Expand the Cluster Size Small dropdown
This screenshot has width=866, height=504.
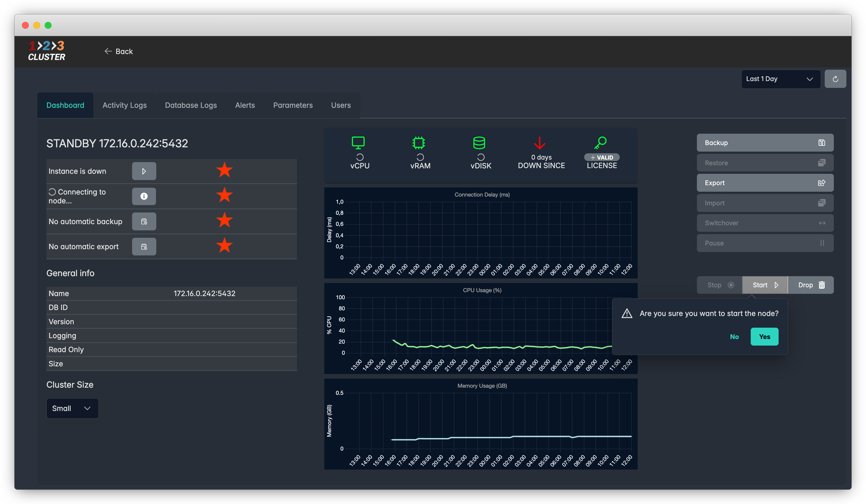coord(72,408)
